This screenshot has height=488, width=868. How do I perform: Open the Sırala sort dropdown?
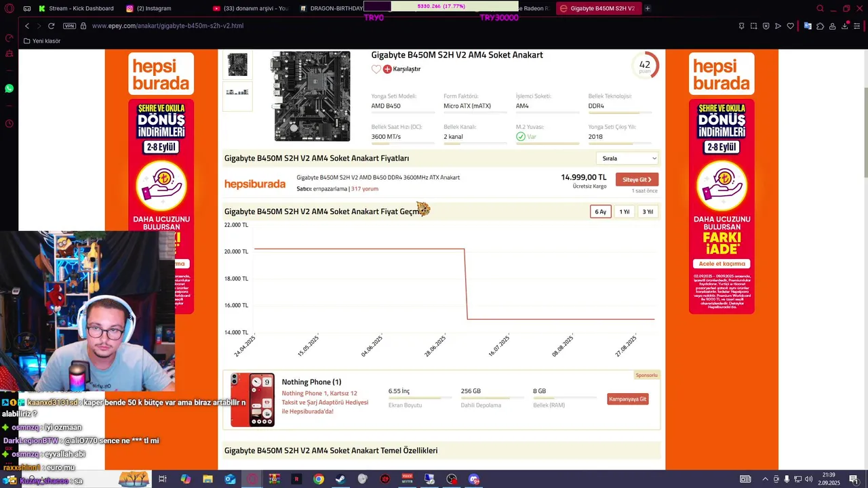tap(627, 159)
